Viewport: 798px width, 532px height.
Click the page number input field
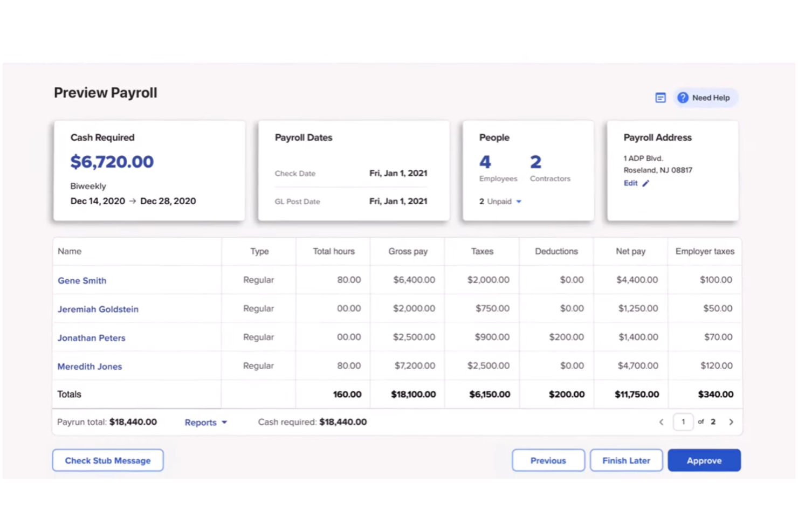pos(683,422)
